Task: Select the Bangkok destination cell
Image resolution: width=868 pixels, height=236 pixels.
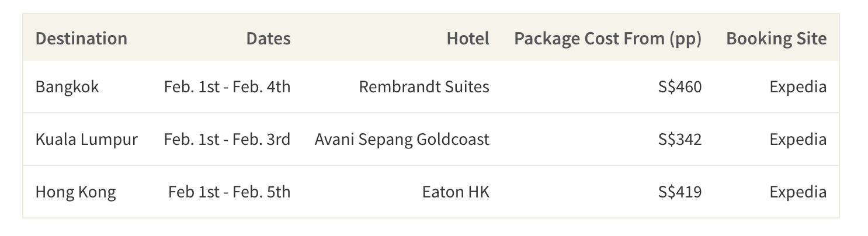Action: tap(67, 87)
